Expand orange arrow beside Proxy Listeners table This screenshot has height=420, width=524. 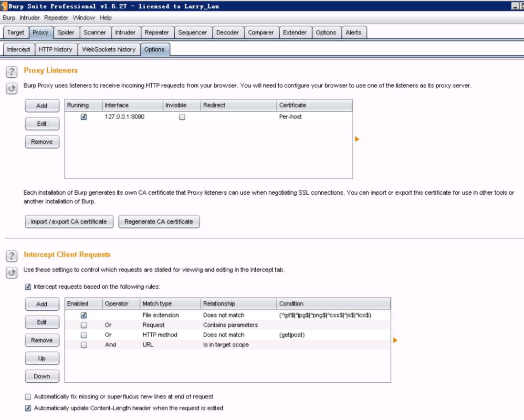pos(357,139)
